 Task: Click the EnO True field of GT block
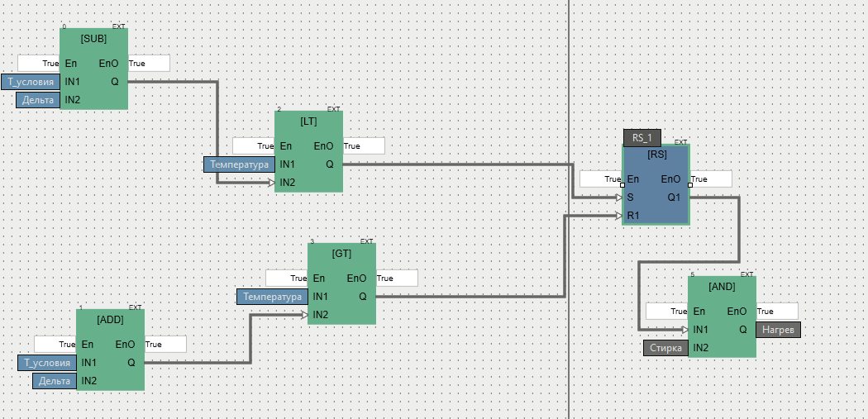click(397, 279)
